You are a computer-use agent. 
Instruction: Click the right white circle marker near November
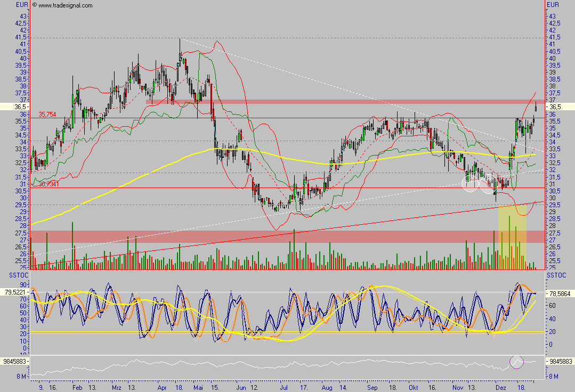click(x=488, y=183)
